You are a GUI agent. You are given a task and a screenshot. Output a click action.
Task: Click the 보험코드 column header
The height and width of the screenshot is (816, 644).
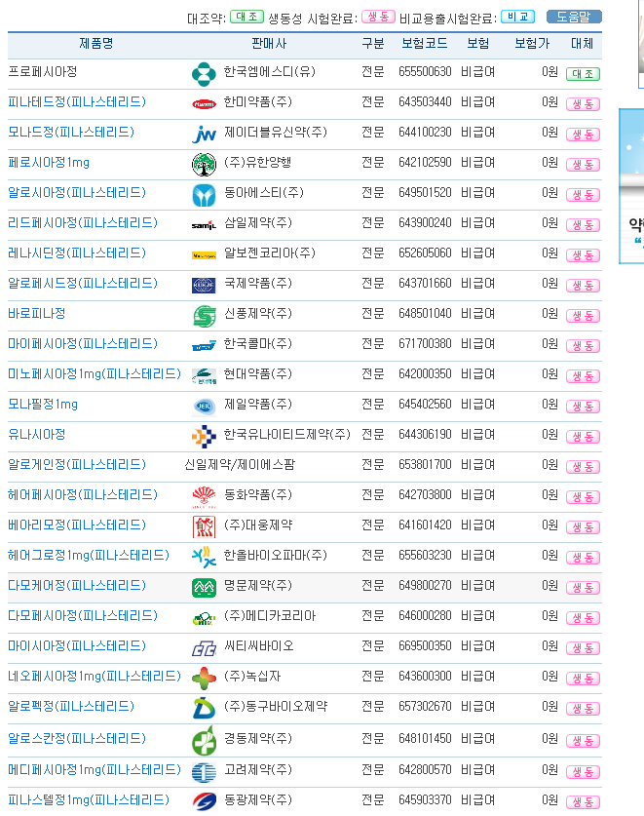[x=425, y=44]
